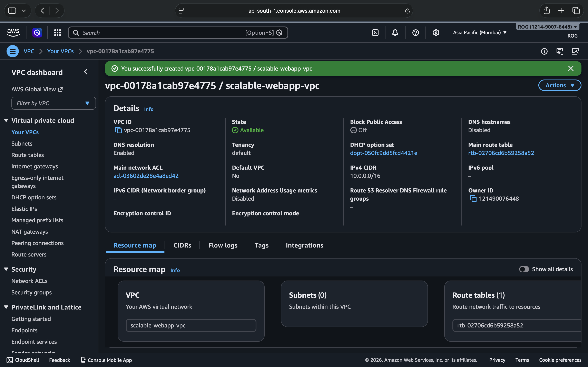Switch to the Flow logs tab

tap(223, 245)
